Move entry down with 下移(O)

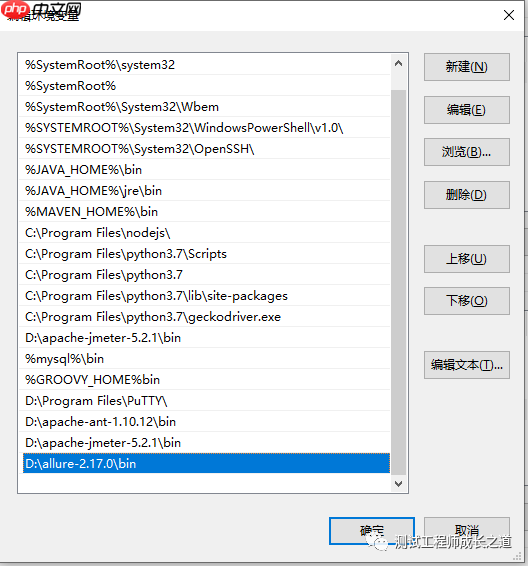click(x=467, y=301)
